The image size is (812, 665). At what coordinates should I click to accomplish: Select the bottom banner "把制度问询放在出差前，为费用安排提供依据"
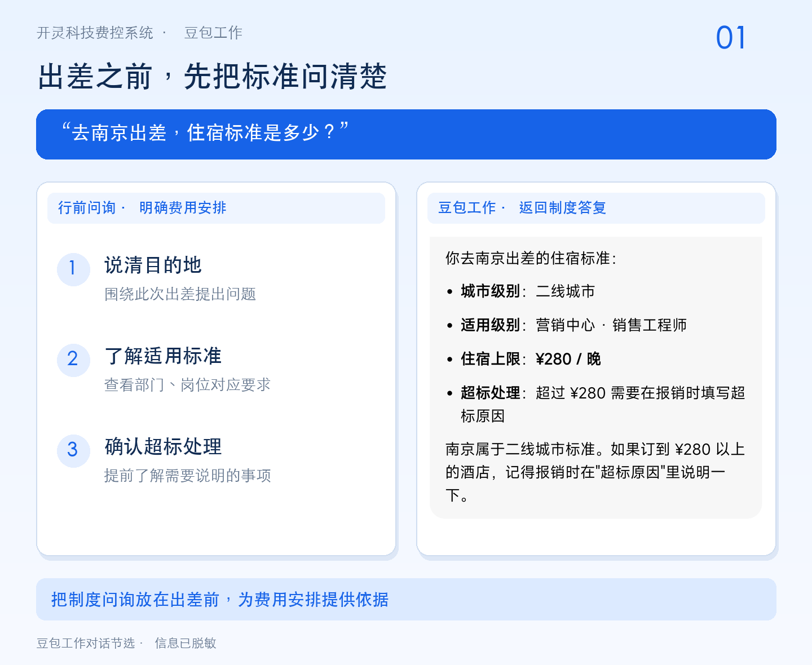tap(406, 600)
